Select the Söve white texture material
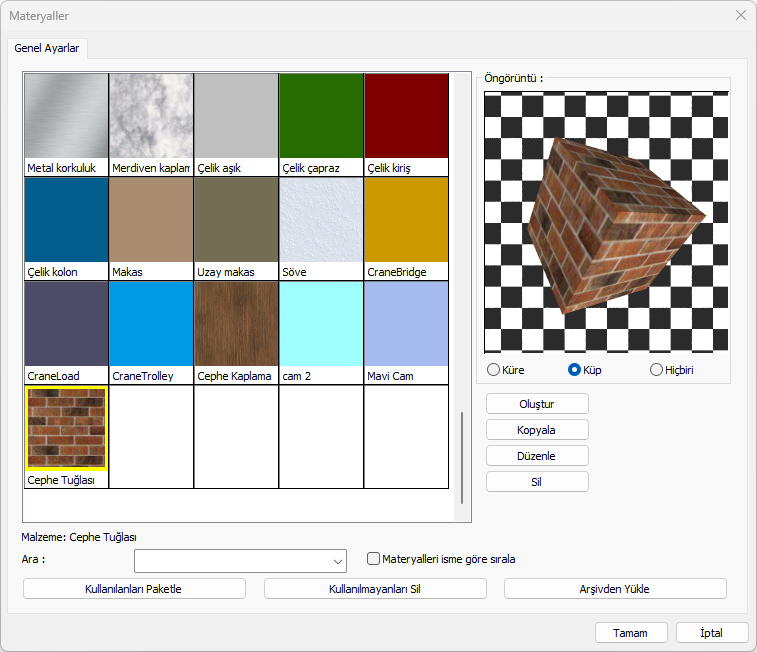Screen dimensions: 757x652 321,220
